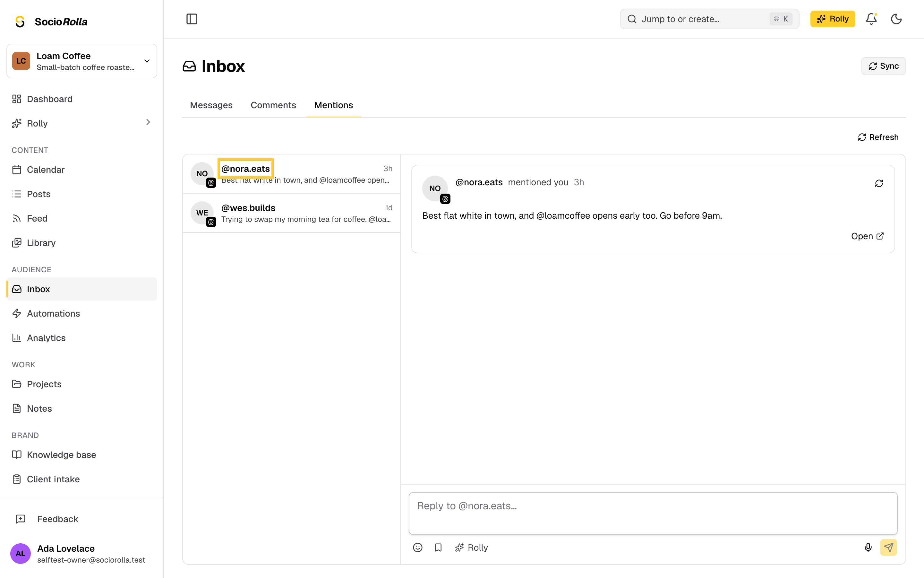Go to Calendar in sidebar
The height and width of the screenshot is (578, 924).
tap(82, 170)
